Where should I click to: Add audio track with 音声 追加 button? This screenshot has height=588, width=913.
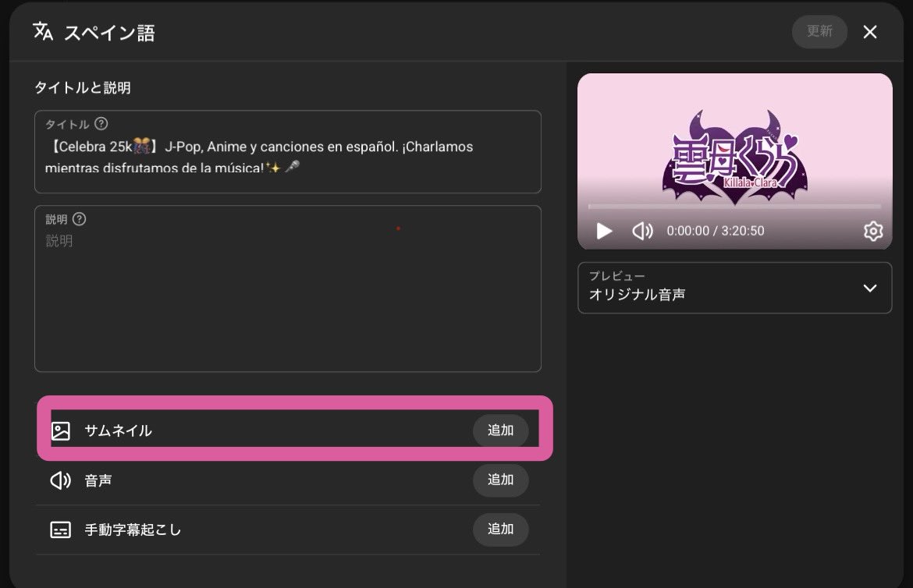coord(500,480)
